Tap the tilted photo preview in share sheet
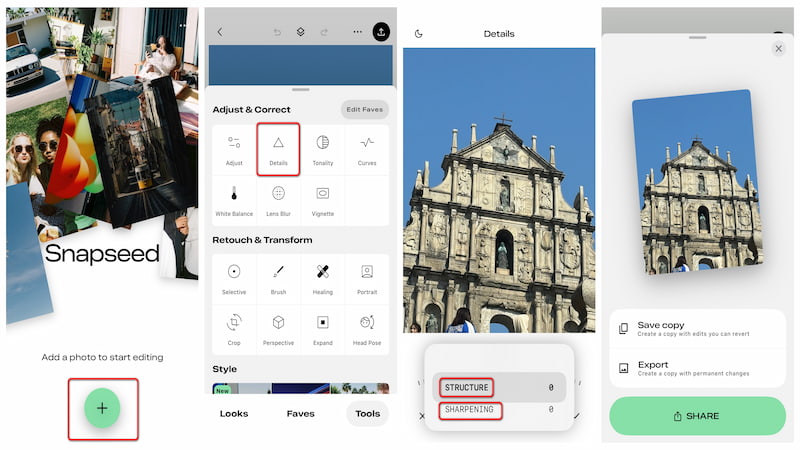 pyautogui.click(x=697, y=182)
